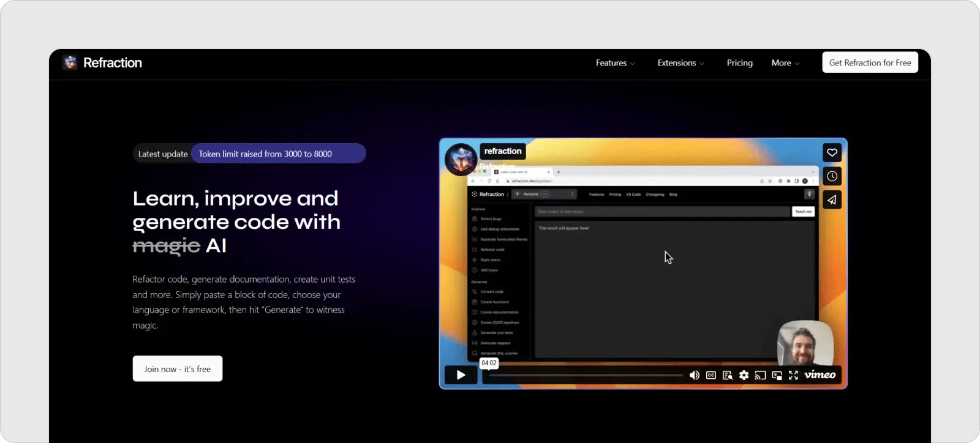Image resolution: width=980 pixels, height=443 pixels.
Task: Add video to Watch Later
Action: [832, 176]
